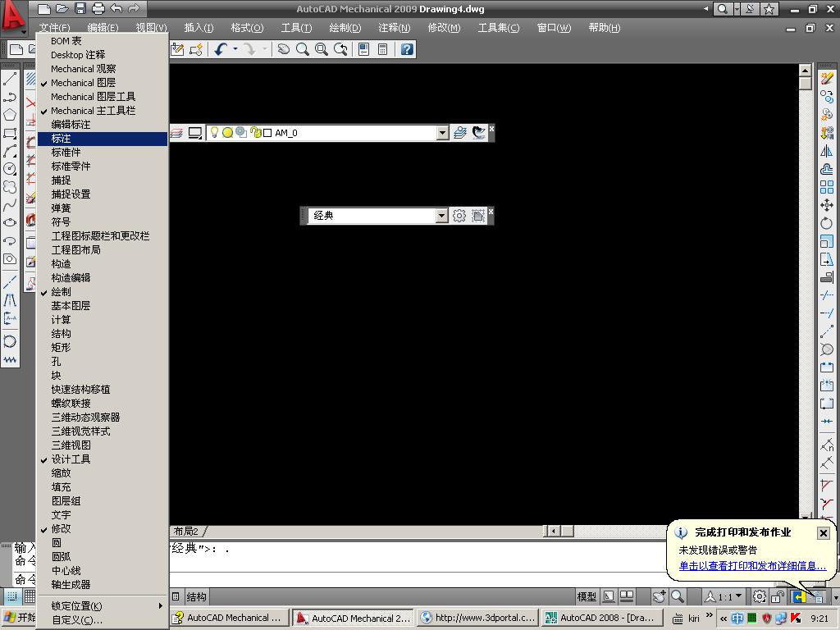The height and width of the screenshot is (630, 840).
Task: Open the red A application menu button
Action: pos(13,17)
